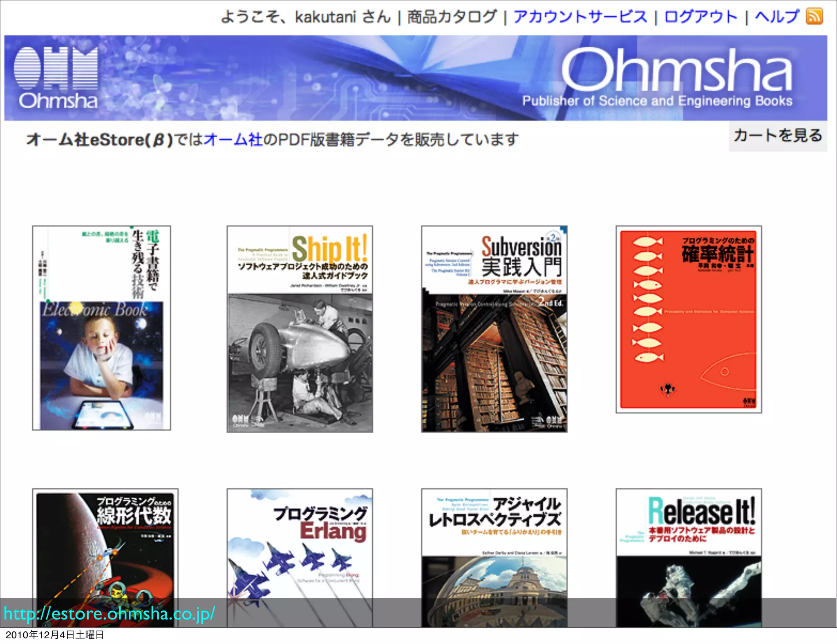The image size is (837, 644).
Task: Click the large Ohmsha banner title
Action: [x=677, y=69]
